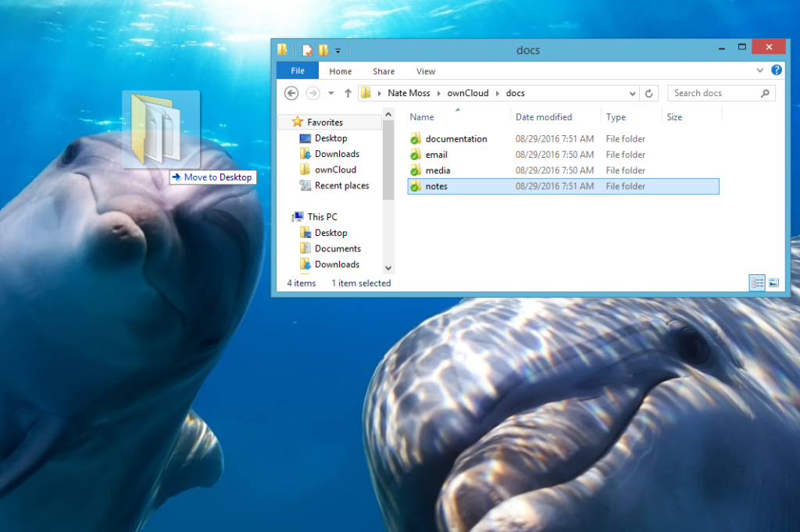Open Documents under This PC

[337, 248]
